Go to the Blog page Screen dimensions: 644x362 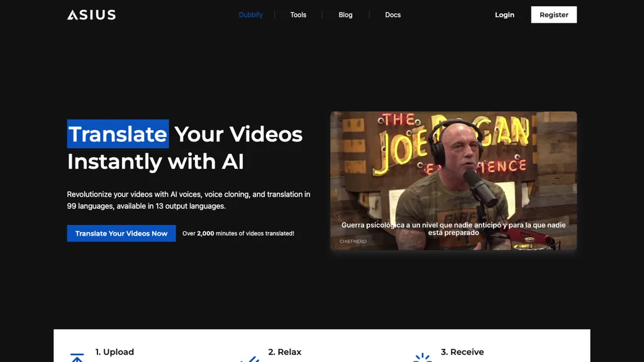tap(345, 14)
